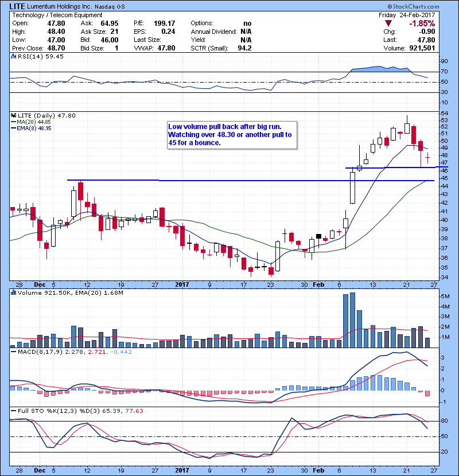Click the MA(20) 44.85 legend text

pyautogui.click(x=34, y=122)
